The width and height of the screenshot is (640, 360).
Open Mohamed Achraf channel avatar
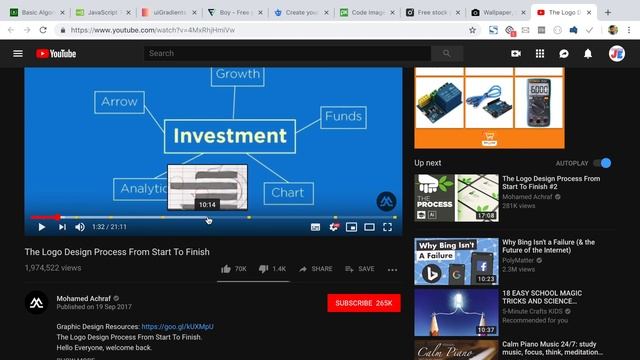[x=36, y=302]
